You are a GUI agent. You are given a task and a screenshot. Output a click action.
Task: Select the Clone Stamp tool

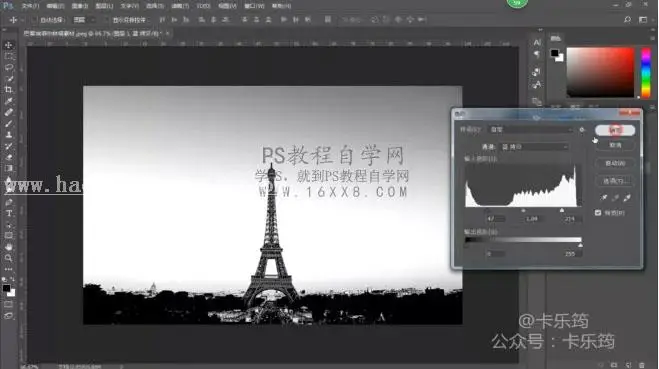(8, 135)
